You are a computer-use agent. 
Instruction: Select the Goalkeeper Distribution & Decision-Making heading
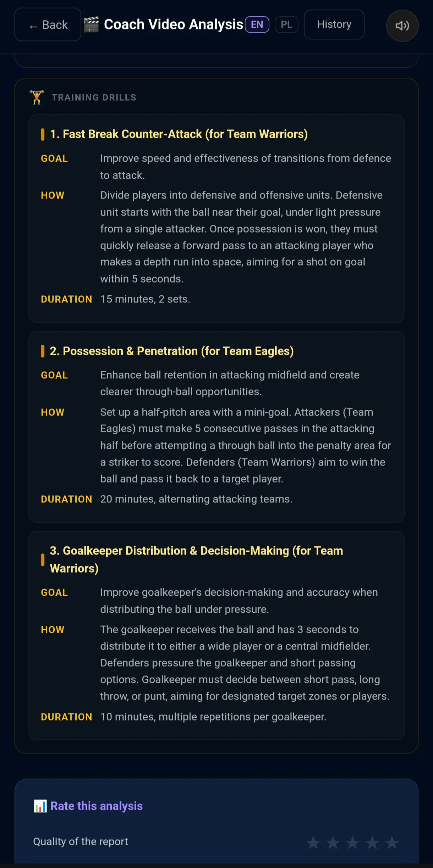tap(197, 560)
